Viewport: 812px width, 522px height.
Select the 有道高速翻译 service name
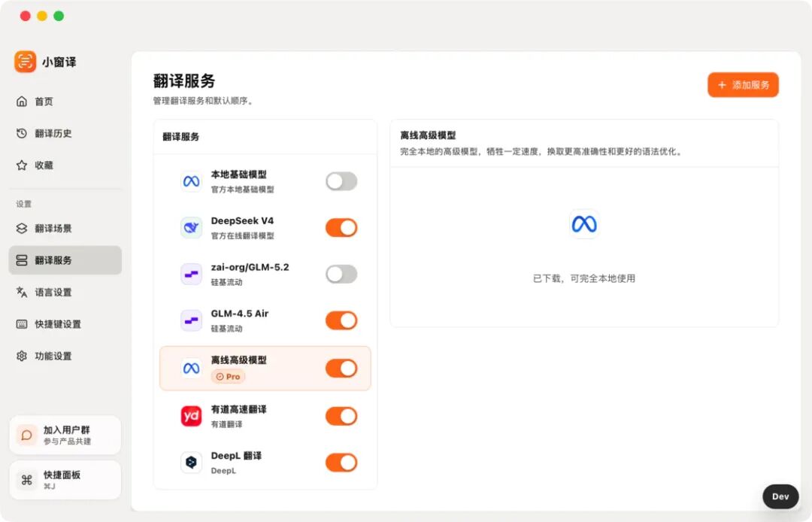pyautogui.click(x=239, y=409)
